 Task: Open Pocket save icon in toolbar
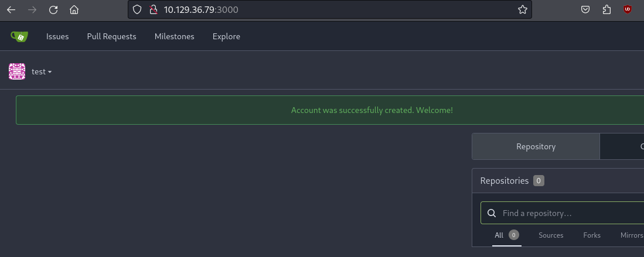click(x=585, y=9)
